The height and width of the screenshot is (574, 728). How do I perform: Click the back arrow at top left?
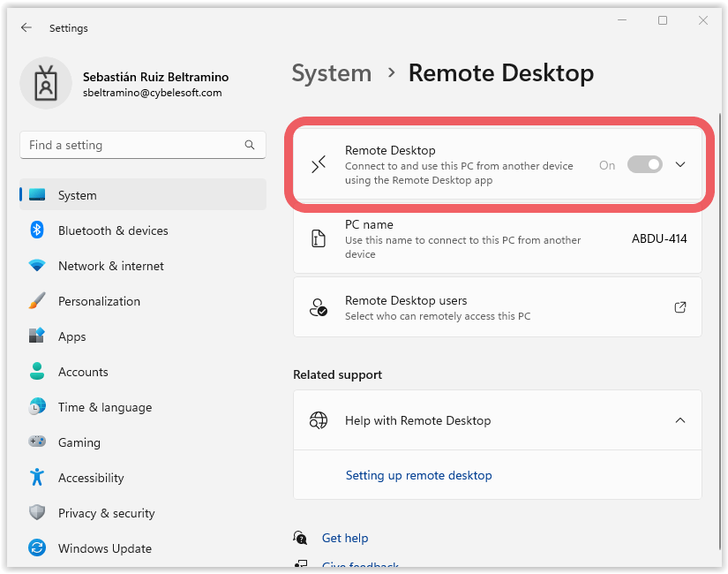[26, 27]
